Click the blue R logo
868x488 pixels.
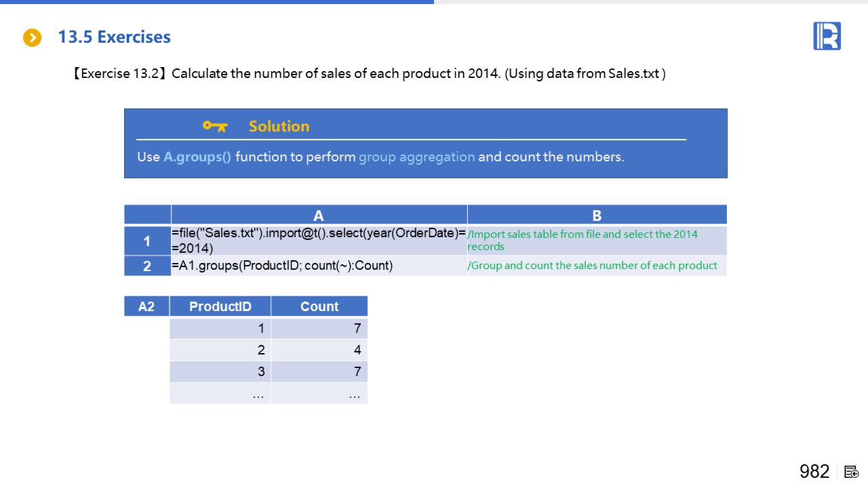tap(827, 36)
